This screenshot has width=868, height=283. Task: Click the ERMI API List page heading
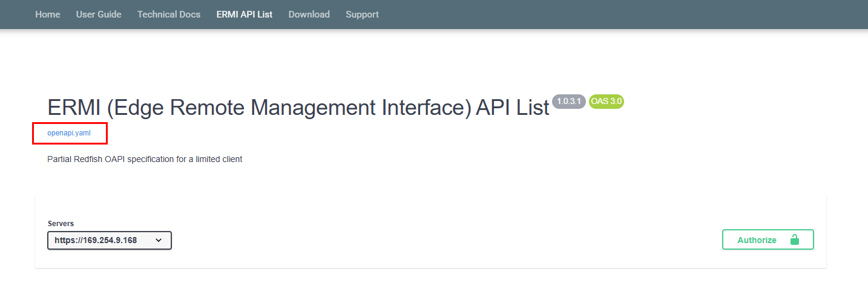click(x=298, y=108)
